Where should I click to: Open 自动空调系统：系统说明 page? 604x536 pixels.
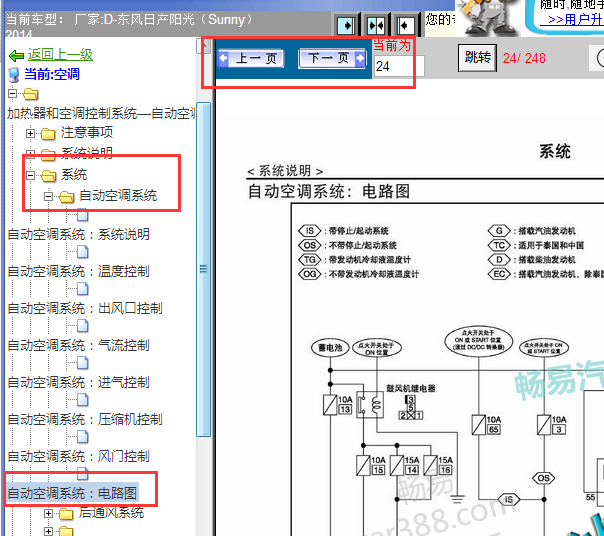(79, 234)
